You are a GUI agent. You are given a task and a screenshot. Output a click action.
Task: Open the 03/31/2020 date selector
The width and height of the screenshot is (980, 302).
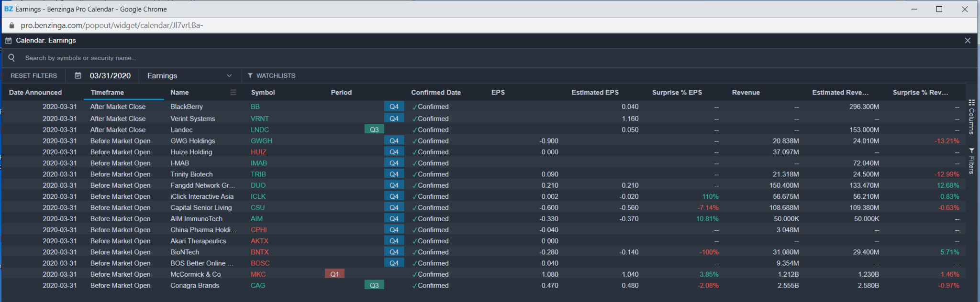click(110, 75)
